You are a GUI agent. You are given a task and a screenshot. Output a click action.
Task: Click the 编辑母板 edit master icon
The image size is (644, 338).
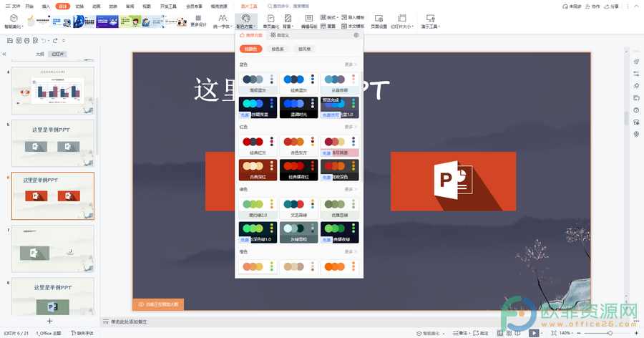[309, 21]
